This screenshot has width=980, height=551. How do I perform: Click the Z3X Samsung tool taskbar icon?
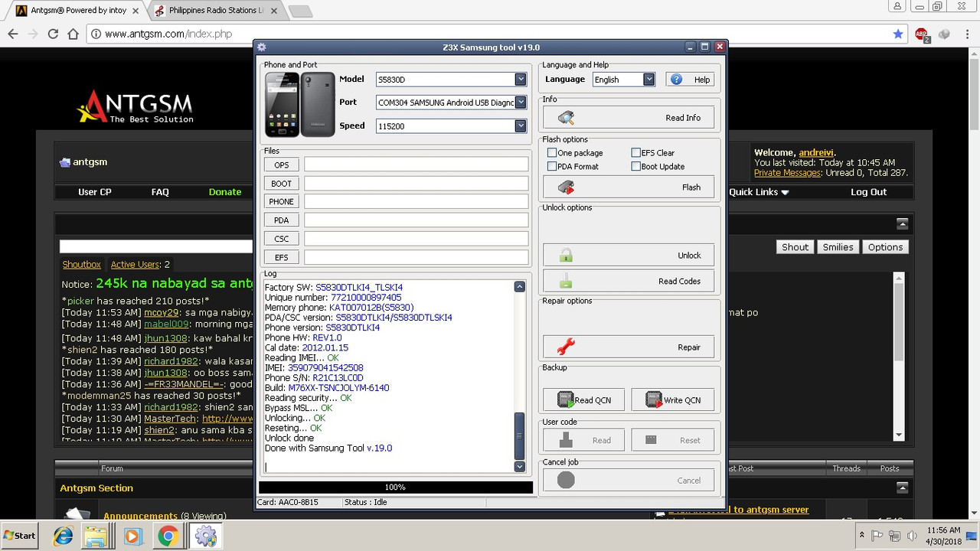(x=205, y=536)
